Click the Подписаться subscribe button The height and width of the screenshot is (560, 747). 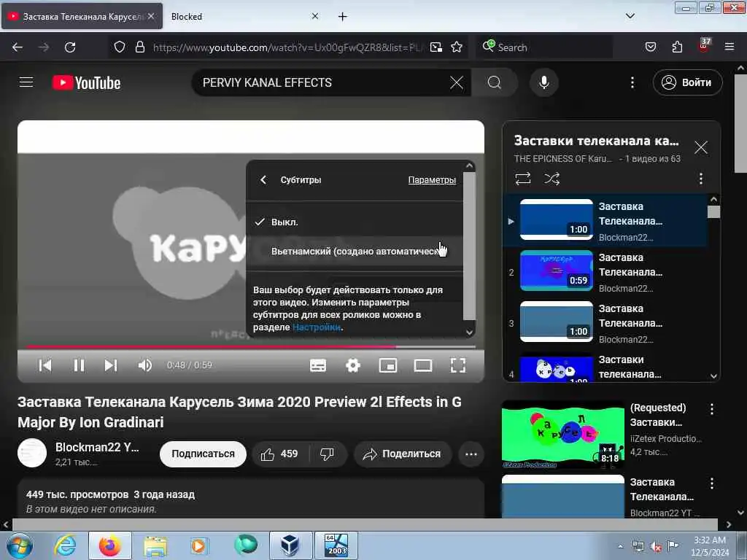point(203,454)
